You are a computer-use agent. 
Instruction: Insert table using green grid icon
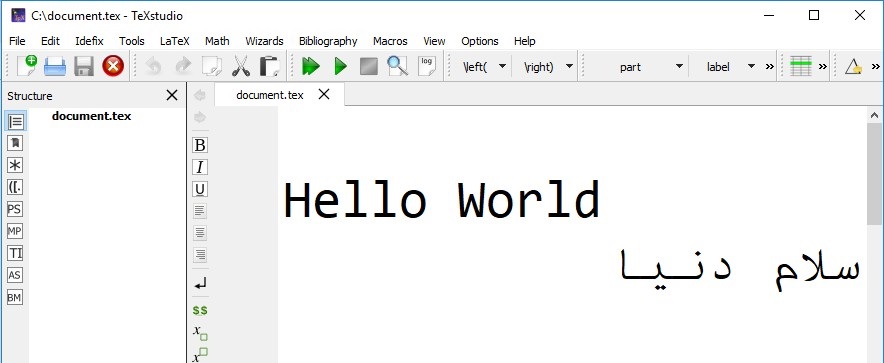801,67
